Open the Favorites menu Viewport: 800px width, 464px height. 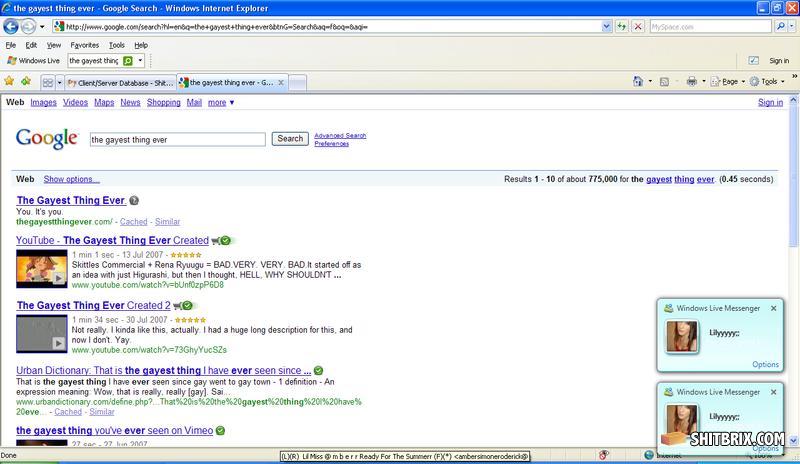click(x=85, y=45)
